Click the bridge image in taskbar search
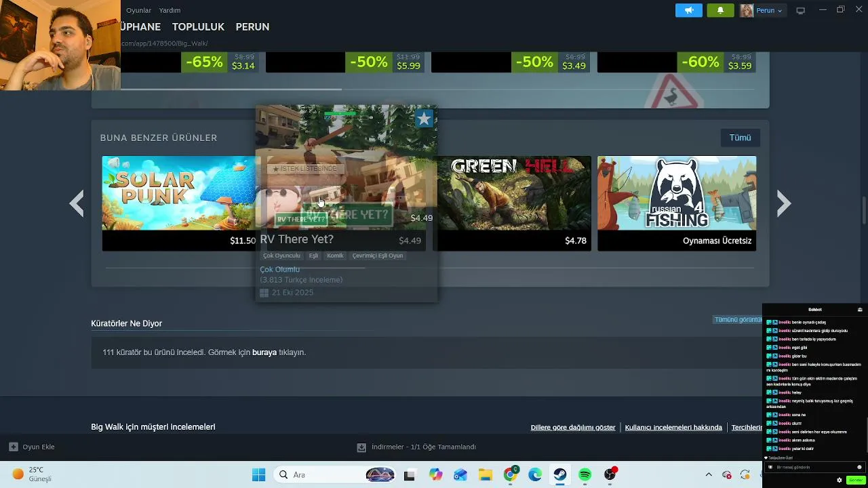Screen dimensions: 868x488 [x=380, y=474]
